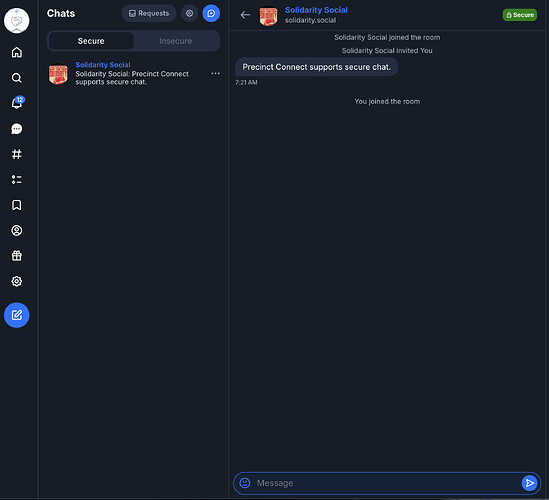Go back using the left arrow
Screen dimensions: 549x500
click(245, 15)
